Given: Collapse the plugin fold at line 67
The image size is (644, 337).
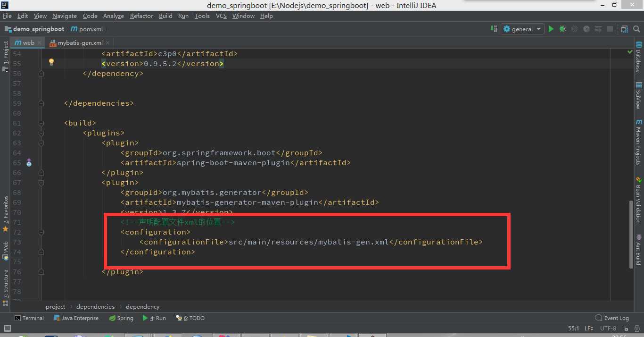Looking at the screenshot, I should (41, 183).
